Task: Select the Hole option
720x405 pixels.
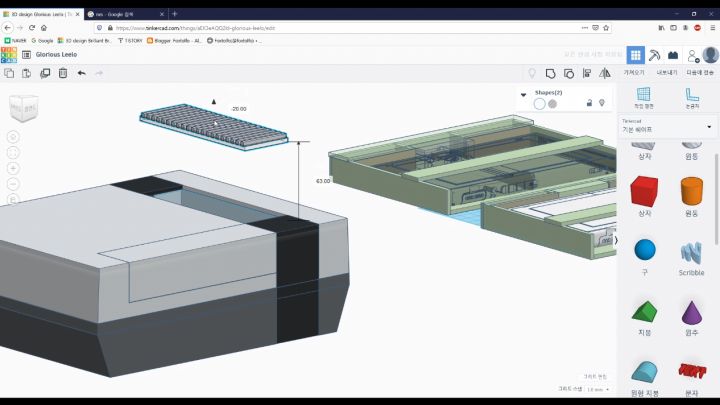Action: coord(552,104)
